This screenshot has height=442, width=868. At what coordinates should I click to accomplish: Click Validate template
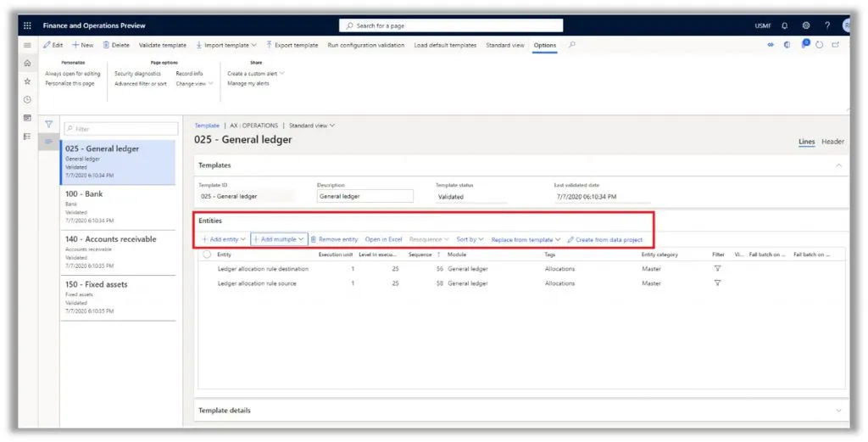162,46
